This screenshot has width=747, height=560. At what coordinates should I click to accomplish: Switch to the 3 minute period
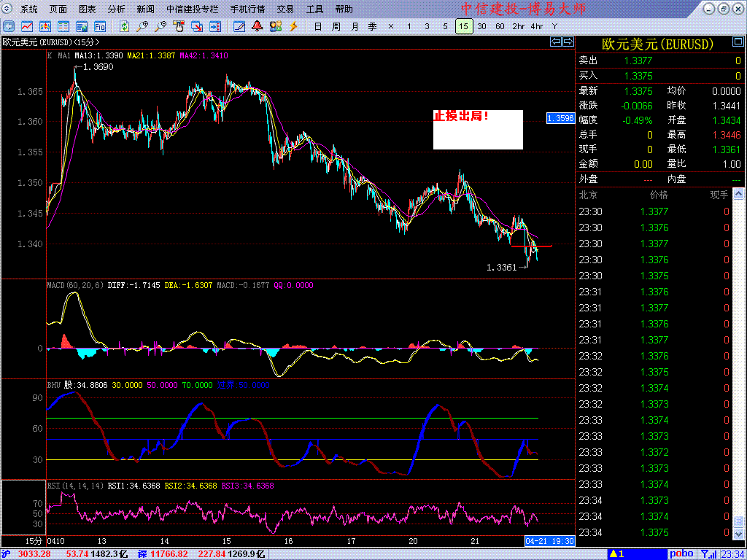(427, 26)
